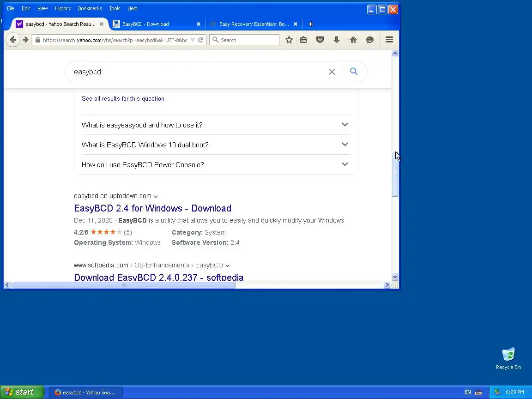Open 'EasyBCD 2.4 for Windows - Download' result
This screenshot has width=532, height=399.
pyautogui.click(x=153, y=208)
